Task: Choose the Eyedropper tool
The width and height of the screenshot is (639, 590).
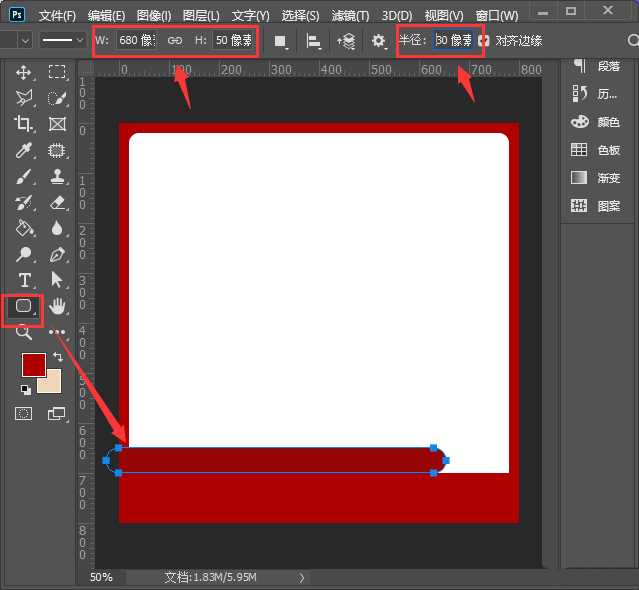Action: tap(24, 150)
